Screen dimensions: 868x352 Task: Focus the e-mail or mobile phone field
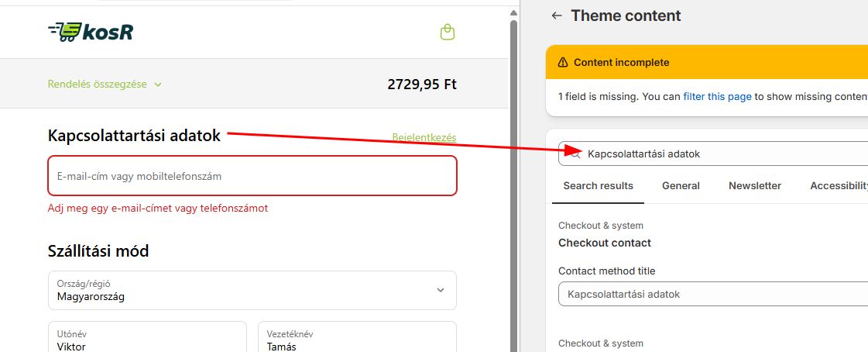tap(252, 176)
